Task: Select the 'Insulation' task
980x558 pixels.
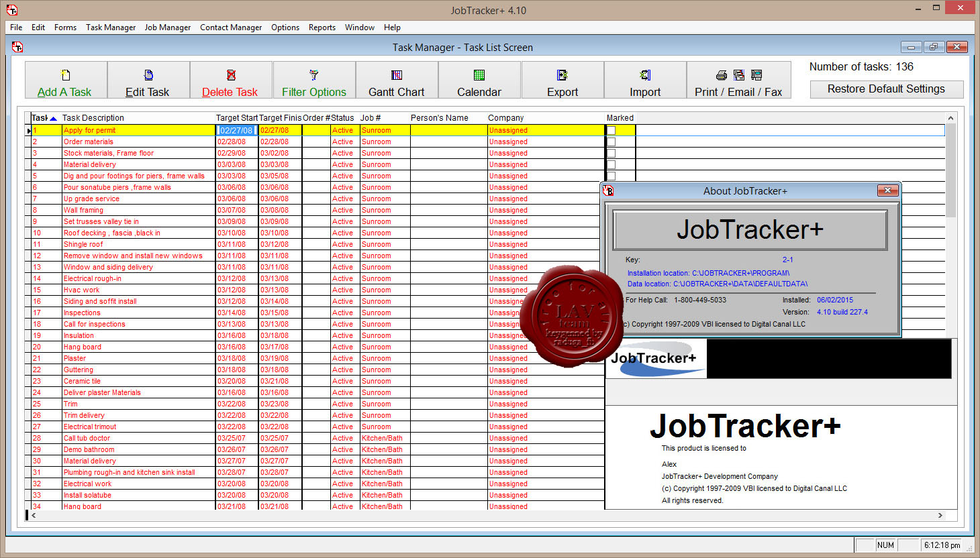Action: click(x=79, y=336)
